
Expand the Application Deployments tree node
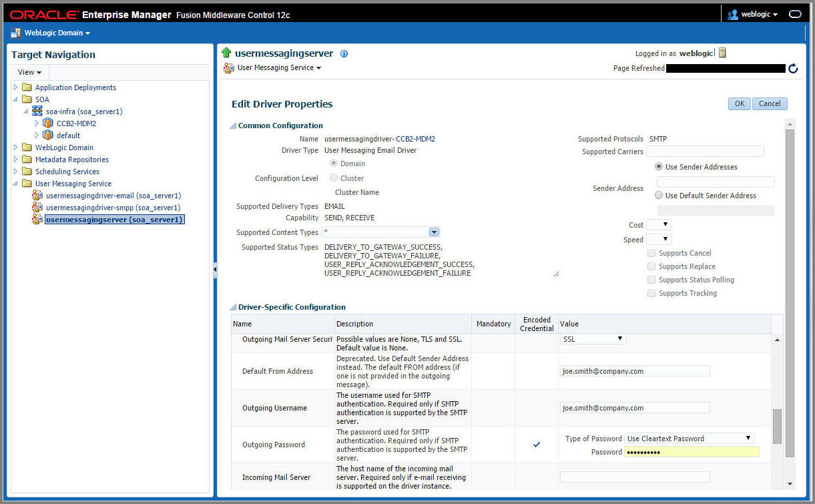point(15,87)
